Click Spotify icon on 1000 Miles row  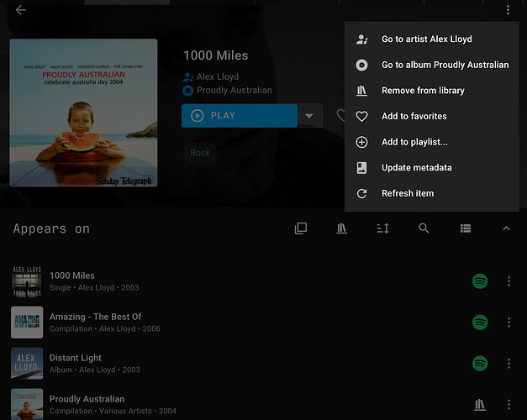click(x=480, y=281)
